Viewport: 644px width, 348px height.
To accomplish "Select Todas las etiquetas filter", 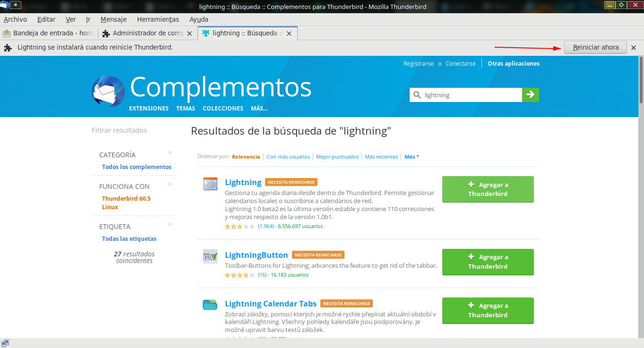I will tap(129, 239).
